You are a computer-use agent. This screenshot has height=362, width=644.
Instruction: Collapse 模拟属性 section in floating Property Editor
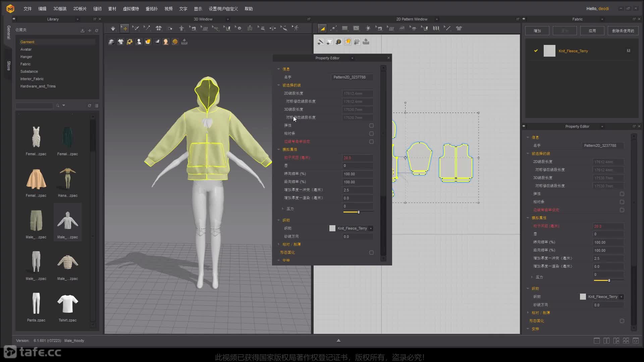click(278, 149)
